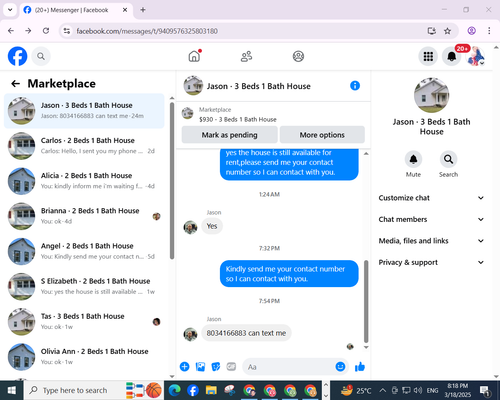Open conversation information icon
Viewport: 500px width, 400px height.
pyautogui.click(x=355, y=86)
